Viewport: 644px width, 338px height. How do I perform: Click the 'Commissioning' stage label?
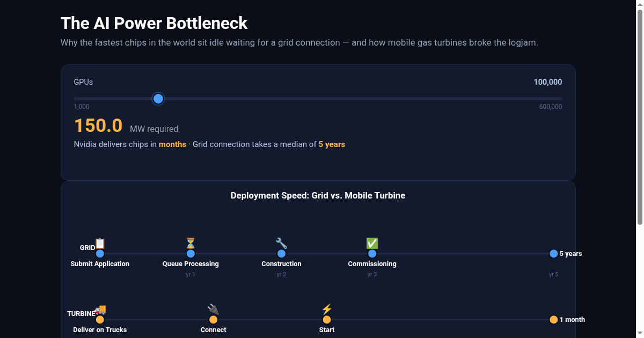click(x=372, y=264)
